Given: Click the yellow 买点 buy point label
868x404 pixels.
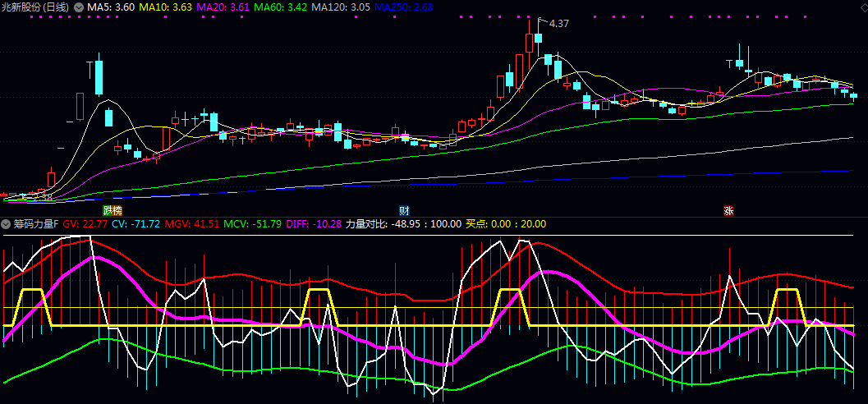Looking at the screenshot, I should click(x=505, y=223).
